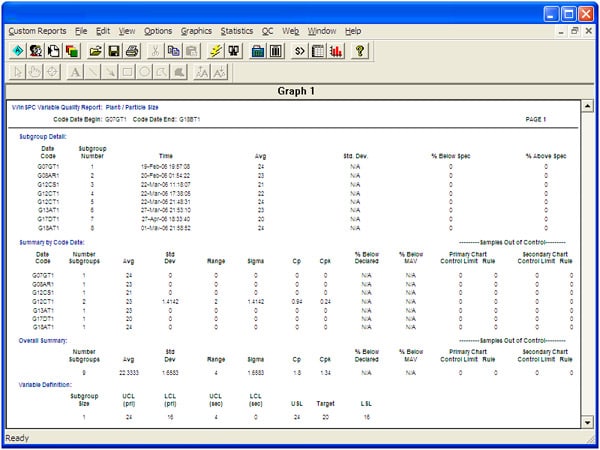Click the Copy toolbar icon

pyautogui.click(x=174, y=50)
